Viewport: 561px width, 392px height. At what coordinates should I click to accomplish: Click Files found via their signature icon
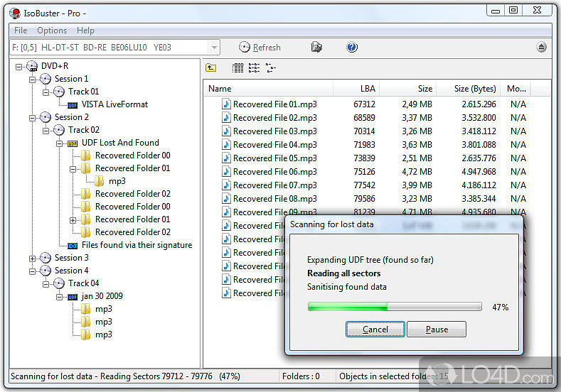click(73, 245)
